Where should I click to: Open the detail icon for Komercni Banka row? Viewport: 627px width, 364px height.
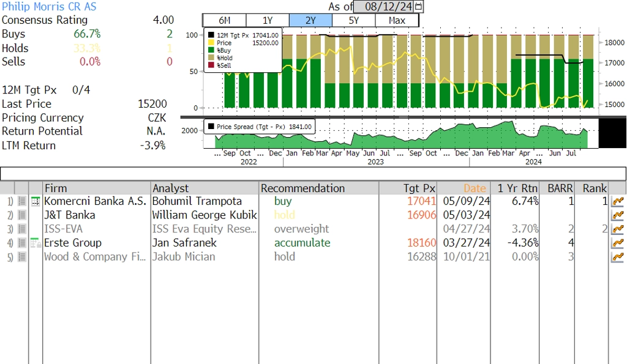(x=23, y=201)
